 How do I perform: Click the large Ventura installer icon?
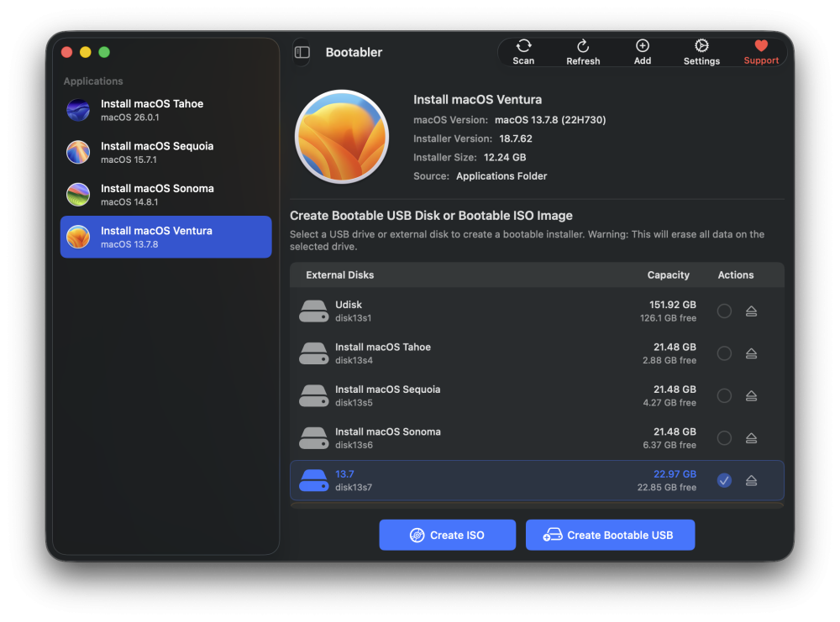[342, 137]
